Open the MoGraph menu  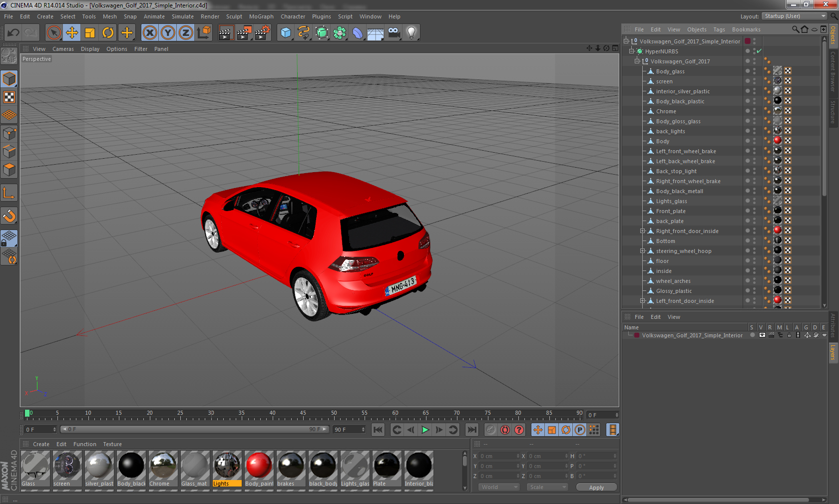click(261, 16)
